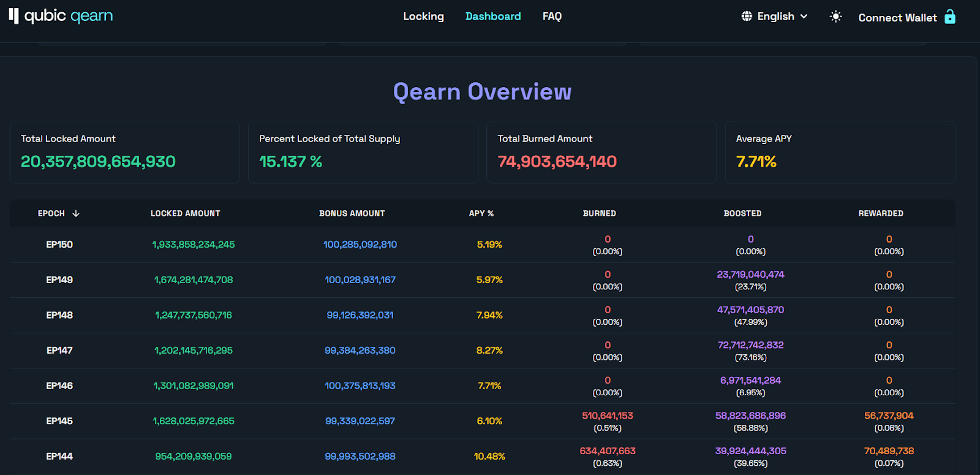Click boosted amount 58,823,686,896
The image size is (980, 475).
750,416
